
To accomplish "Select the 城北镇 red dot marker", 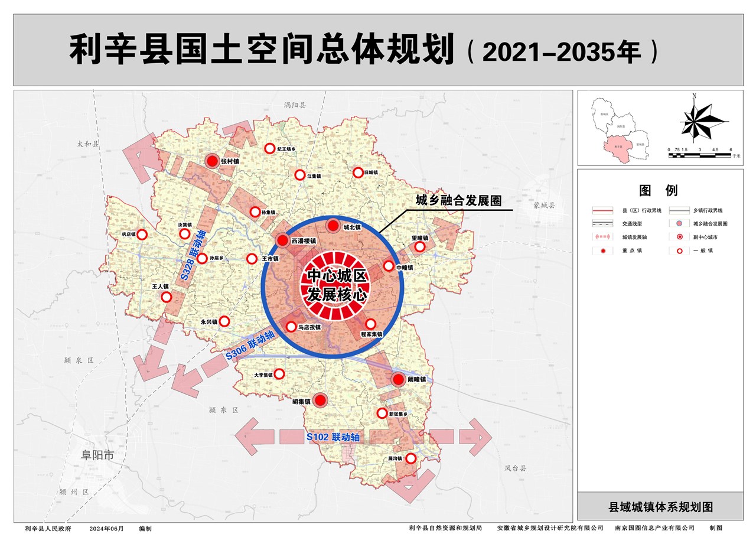I will pos(334,225).
